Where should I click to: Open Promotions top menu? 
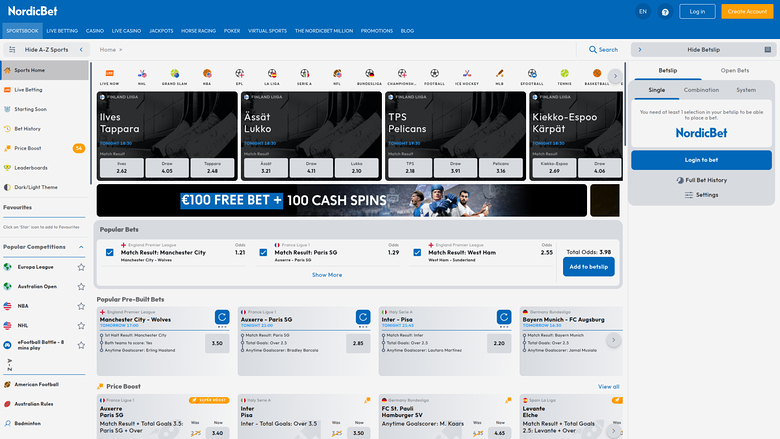click(x=377, y=31)
